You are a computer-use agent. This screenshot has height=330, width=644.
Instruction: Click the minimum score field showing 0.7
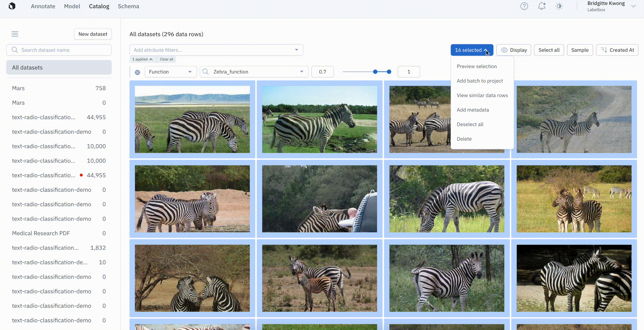click(x=323, y=72)
